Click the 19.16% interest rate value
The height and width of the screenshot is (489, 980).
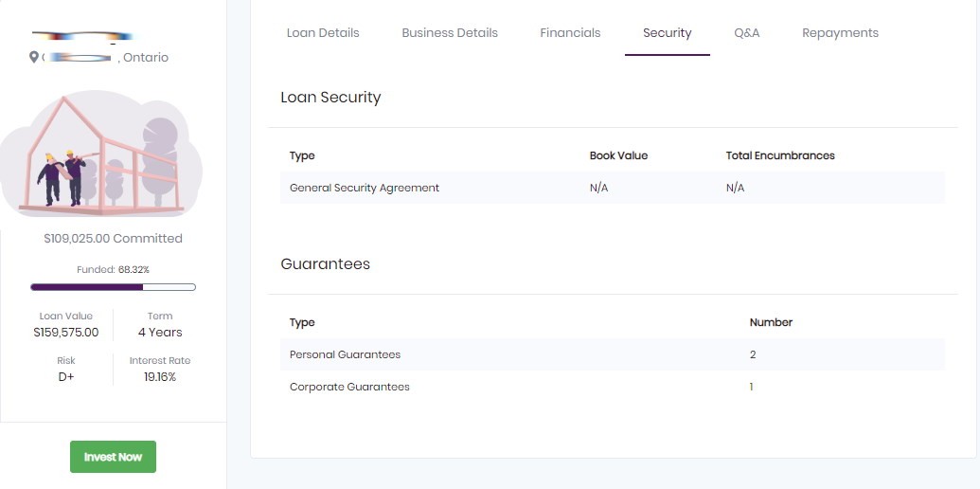click(160, 376)
